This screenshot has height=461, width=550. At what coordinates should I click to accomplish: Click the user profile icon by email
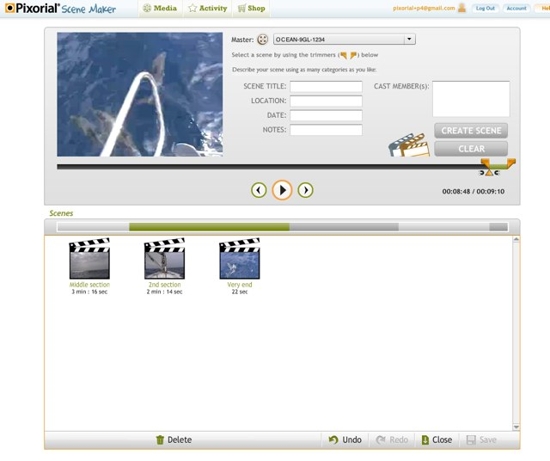click(x=462, y=8)
